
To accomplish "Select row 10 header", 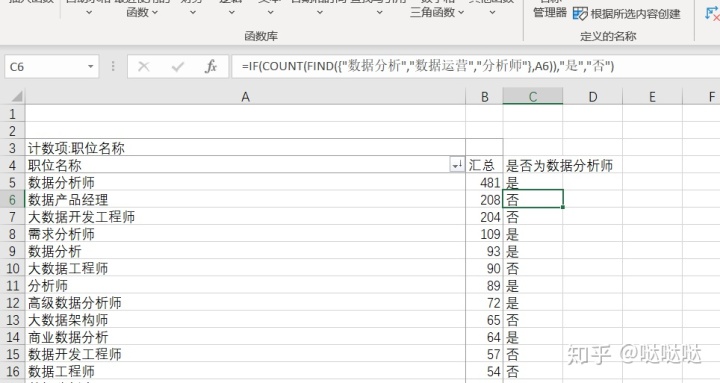I will pos(12,268).
